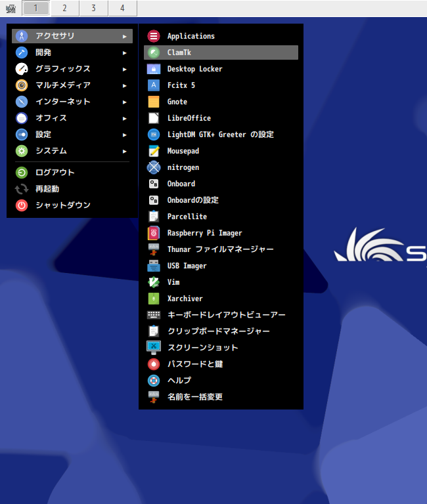The width and height of the screenshot is (427, 504).
Task: Open 名前を一括変更 entry
Action: tap(221, 396)
